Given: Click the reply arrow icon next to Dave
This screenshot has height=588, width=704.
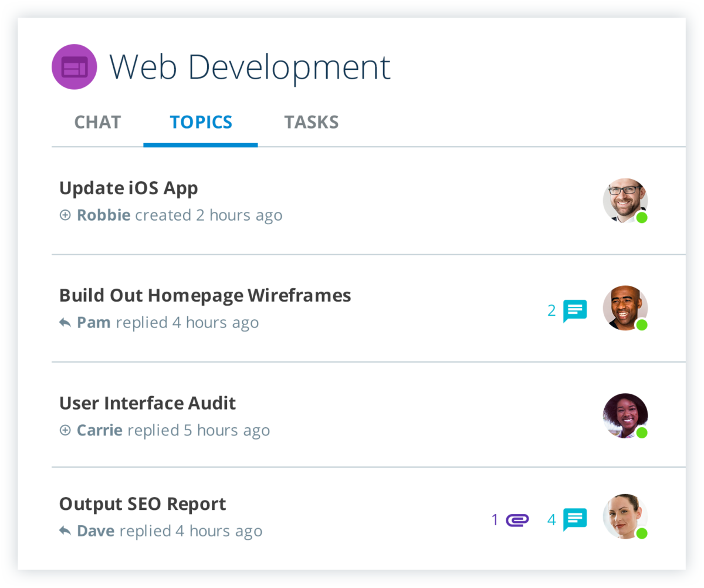Looking at the screenshot, I should coord(65,530).
